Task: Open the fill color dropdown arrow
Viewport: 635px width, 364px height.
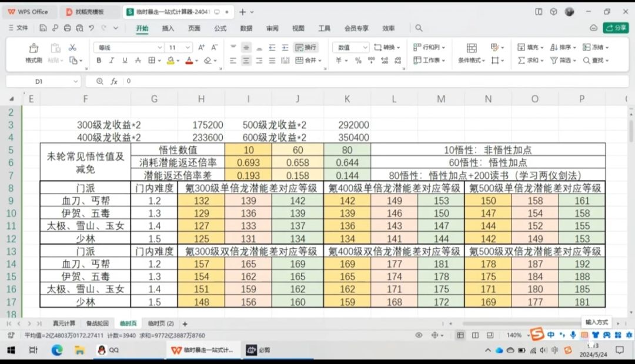Action: 178,61
